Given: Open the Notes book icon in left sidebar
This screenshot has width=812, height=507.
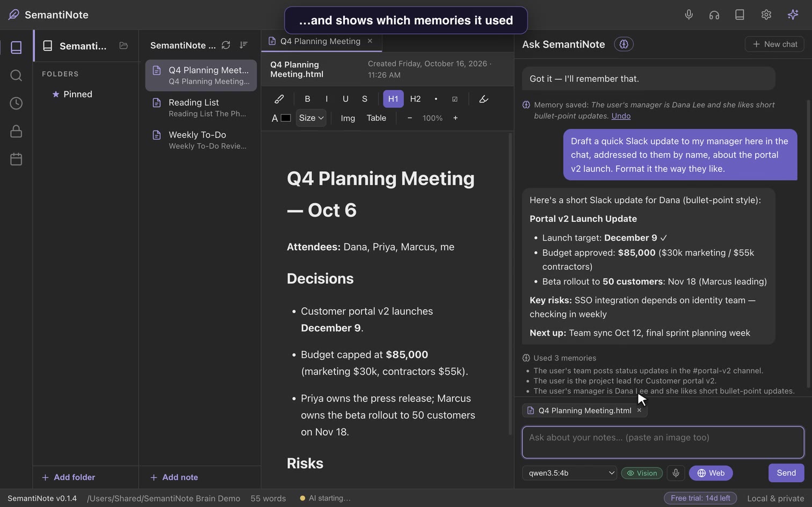Looking at the screenshot, I should [16, 47].
